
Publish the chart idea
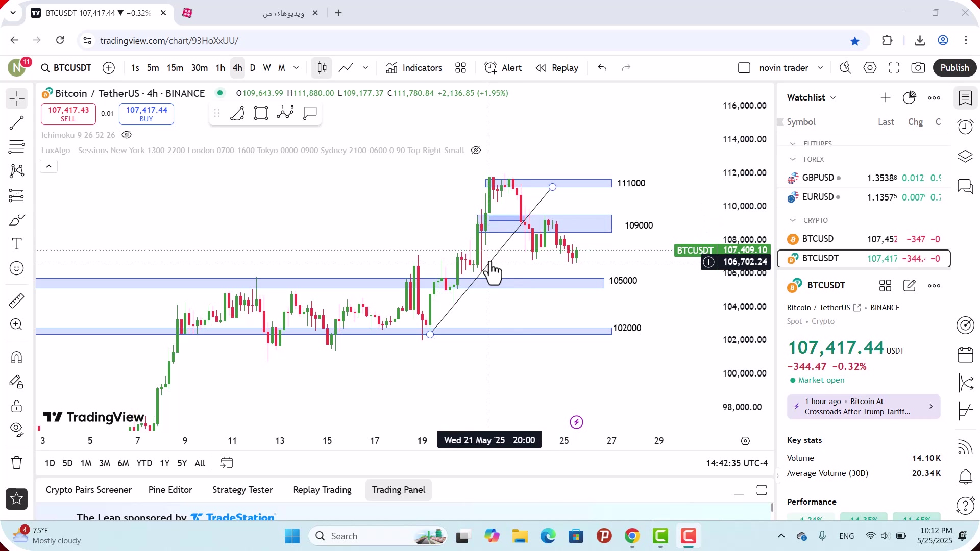click(x=954, y=68)
